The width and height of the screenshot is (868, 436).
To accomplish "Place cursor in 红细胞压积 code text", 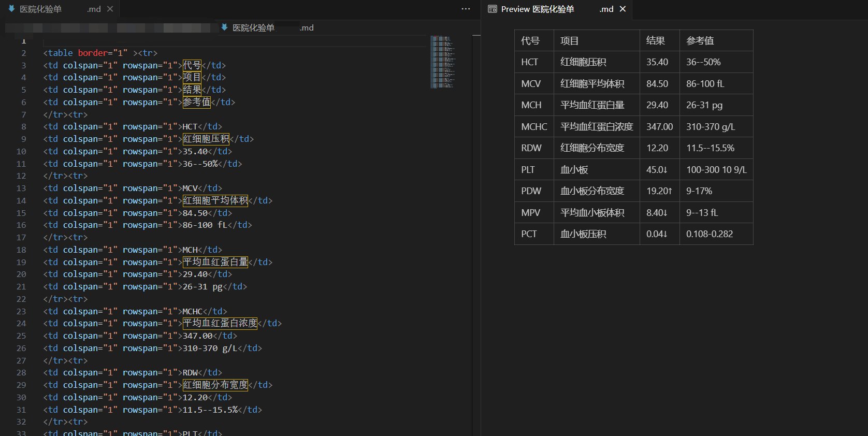I will click(206, 139).
